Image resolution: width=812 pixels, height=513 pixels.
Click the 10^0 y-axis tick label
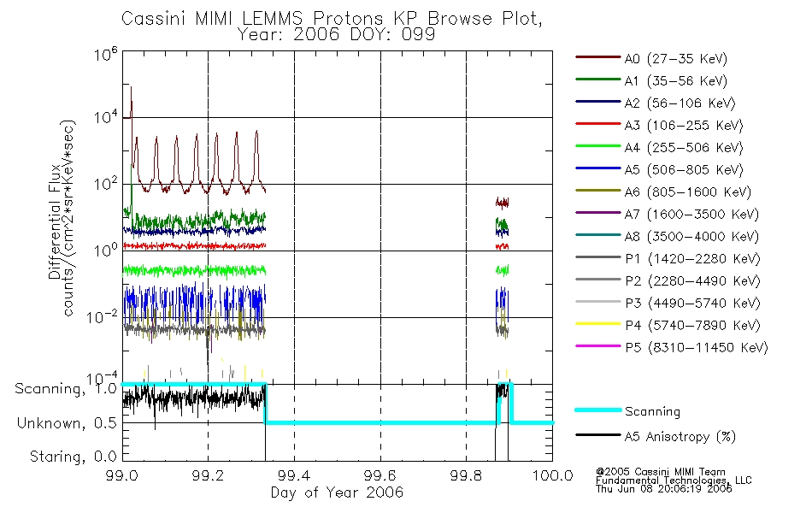(106, 251)
